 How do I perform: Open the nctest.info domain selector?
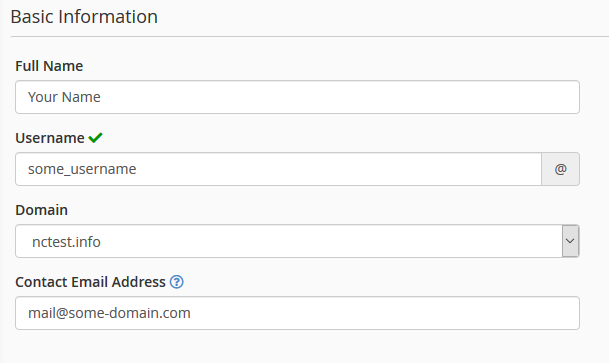coord(298,241)
